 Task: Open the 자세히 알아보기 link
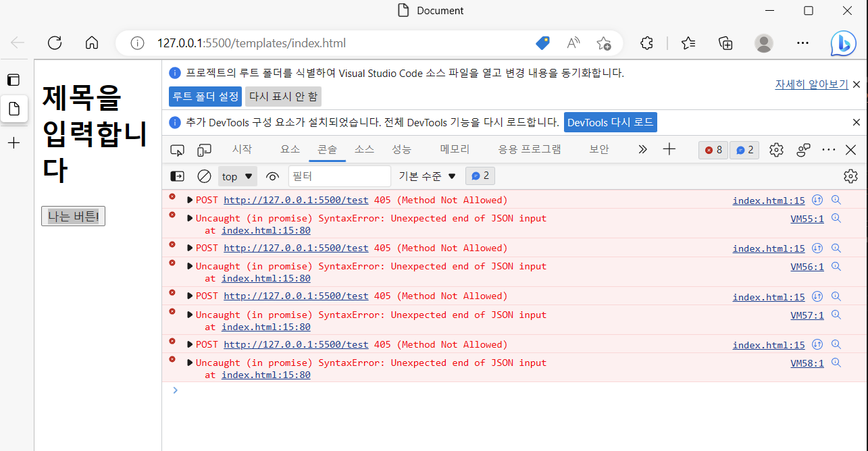(811, 84)
